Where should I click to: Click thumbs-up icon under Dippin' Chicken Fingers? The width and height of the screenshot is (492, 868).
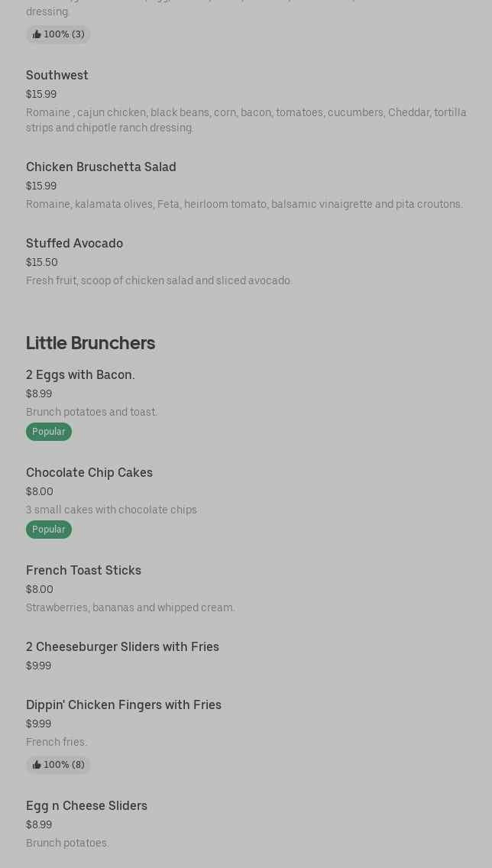pyautogui.click(x=37, y=765)
